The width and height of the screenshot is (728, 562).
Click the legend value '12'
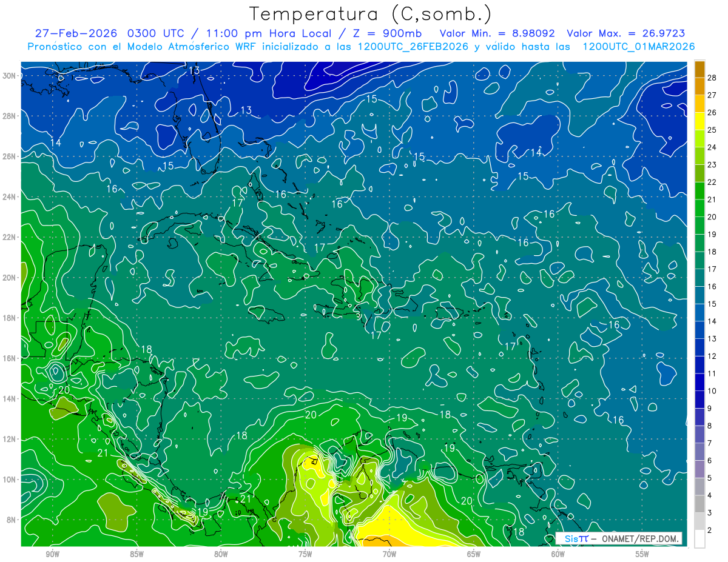[x=712, y=356]
